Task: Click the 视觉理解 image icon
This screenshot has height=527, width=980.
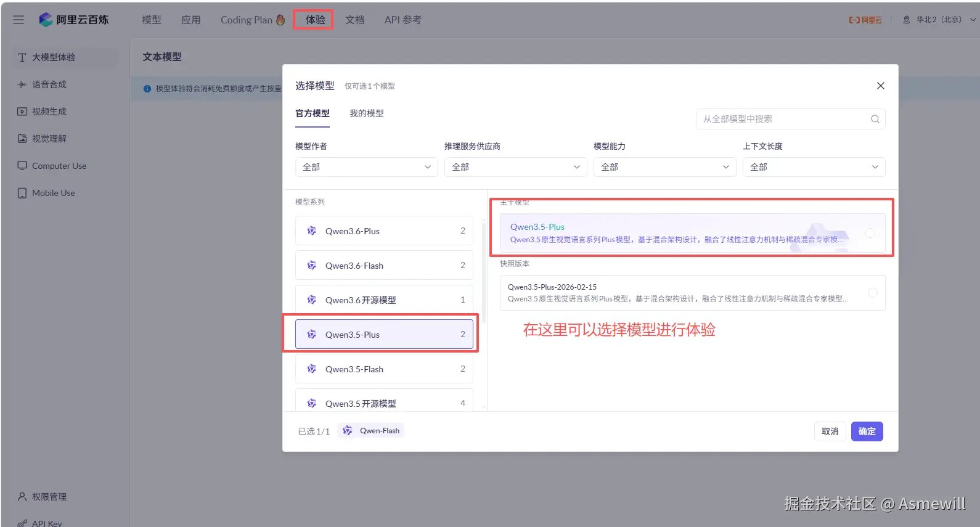Action: coord(22,139)
